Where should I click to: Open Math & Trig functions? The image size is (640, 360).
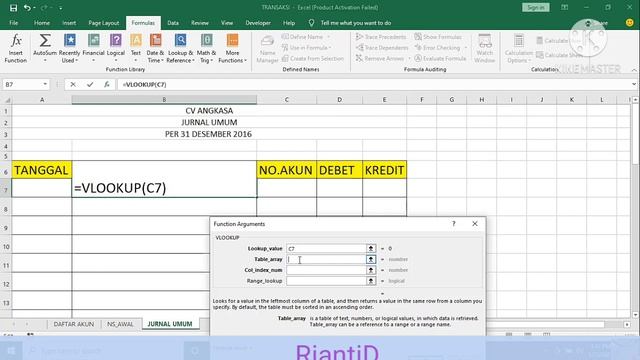click(x=206, y=49)
